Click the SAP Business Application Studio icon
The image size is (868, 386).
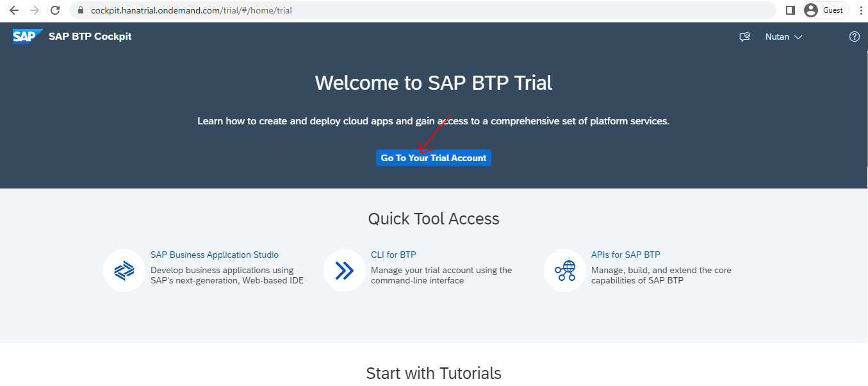click(124, 271)
